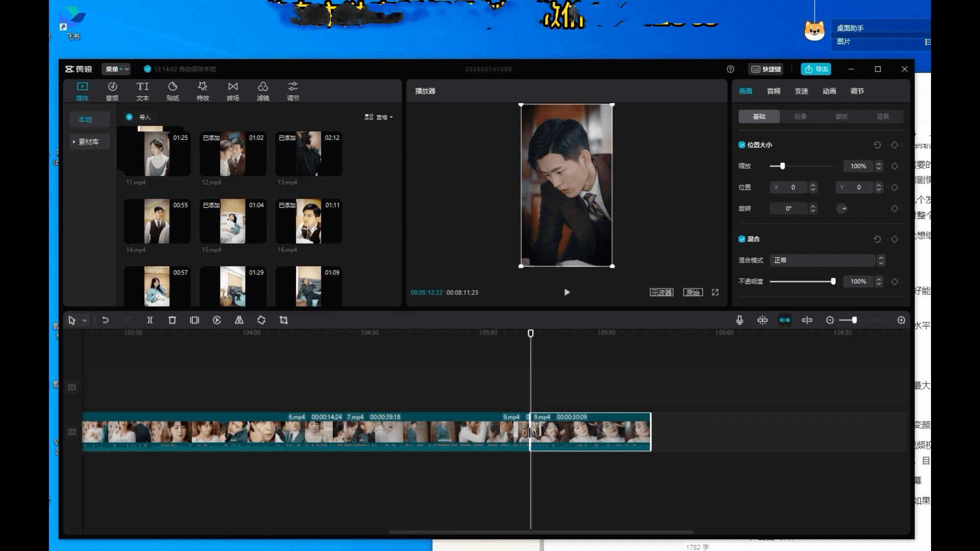Screen dimensions: 980x551
Task: Expand the select tool mode arrow
Action: (x=85, y=320)
